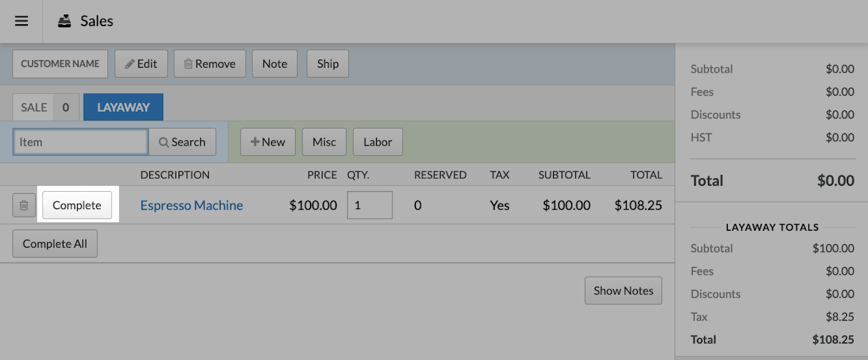This screenshot has width=868, height=360.
Task: Click the magnifier icon on the Search button
Action: [164, 142]
